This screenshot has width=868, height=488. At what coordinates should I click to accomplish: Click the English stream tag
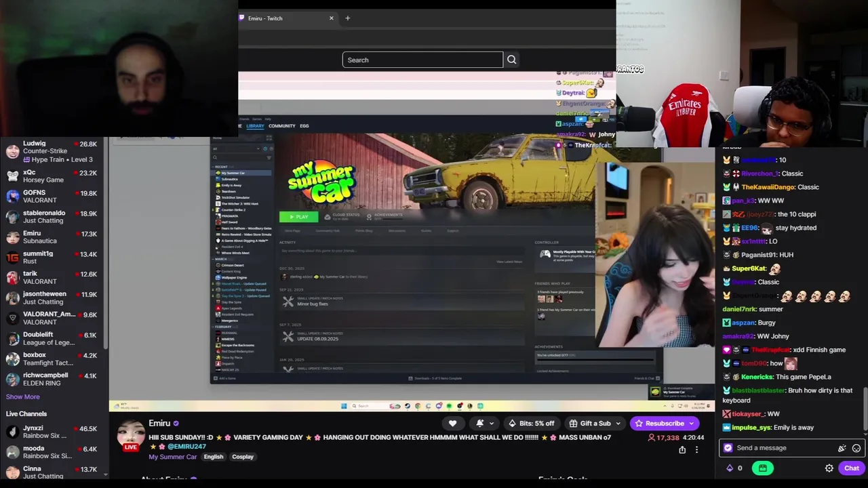[214, 457]
